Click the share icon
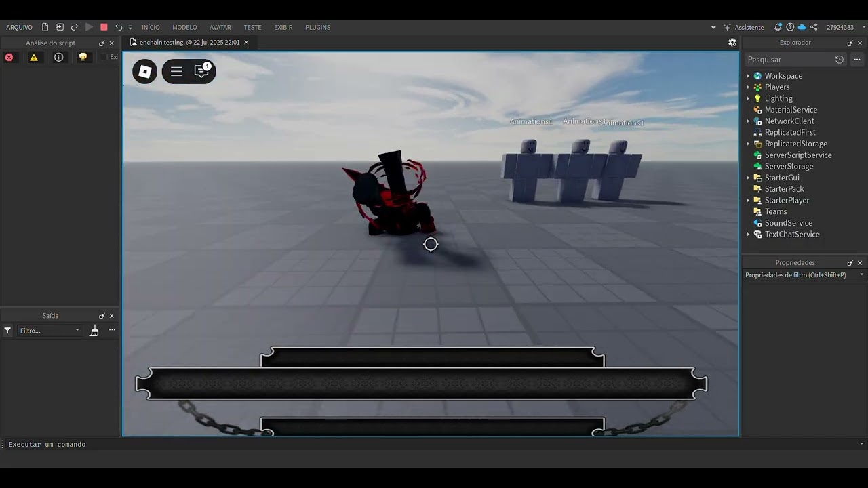The image size is (868, 488). (x=814, y=27)
